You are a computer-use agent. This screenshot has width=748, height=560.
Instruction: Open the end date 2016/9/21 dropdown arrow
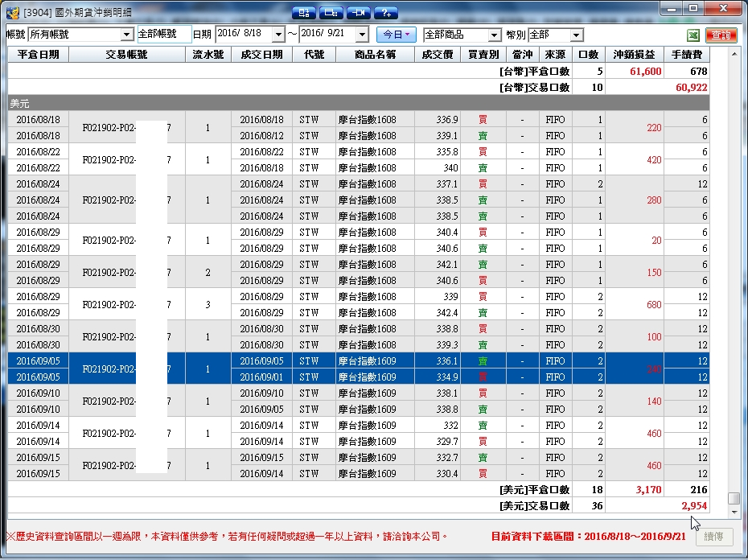[x=362, y=35]
